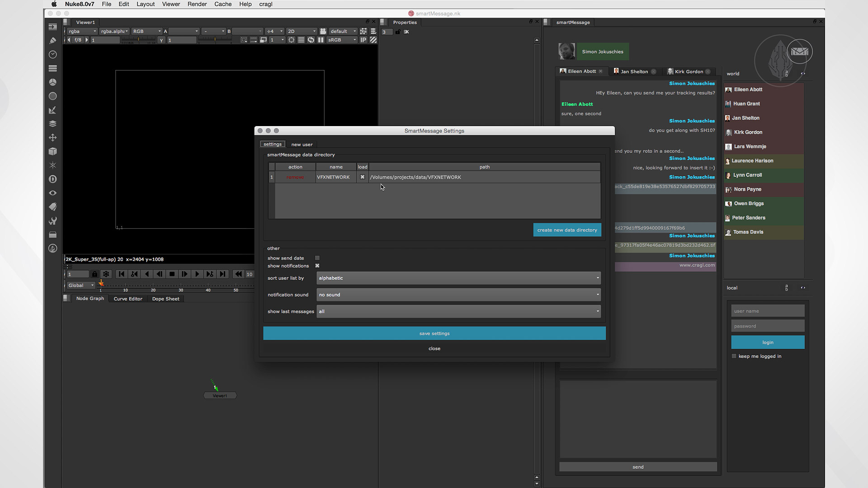Click the smartMessage envelope icon
The height and width of the screenshot is (488, 868).
(799, 52)
